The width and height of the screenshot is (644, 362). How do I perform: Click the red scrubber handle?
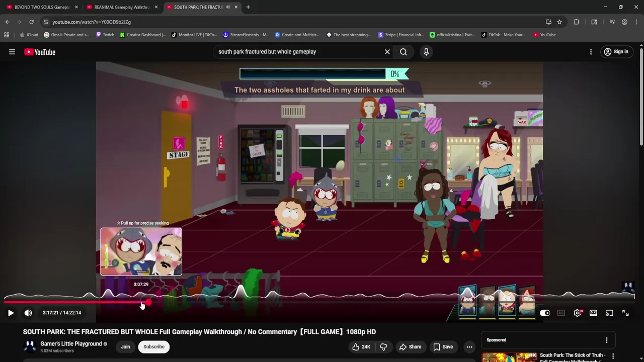point(148,303)
